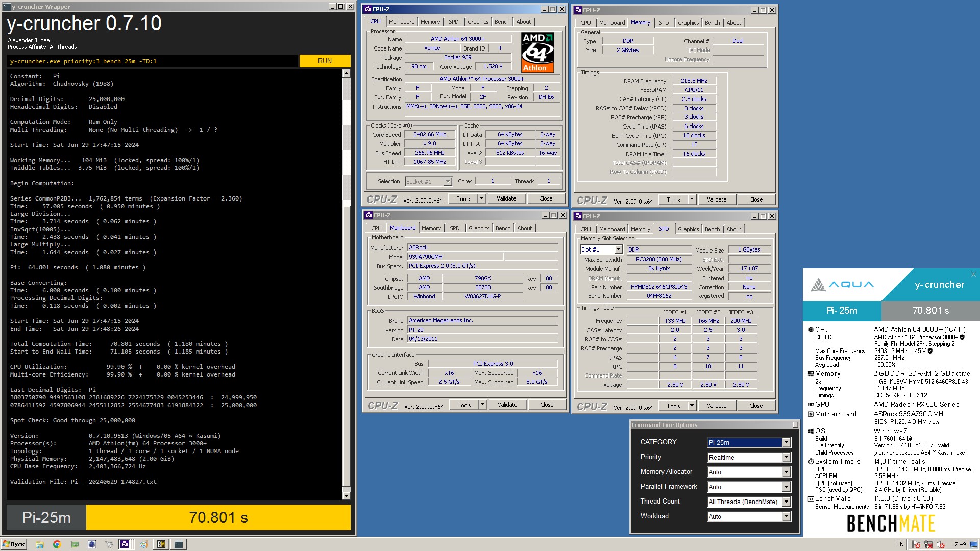The height and width of the screenshot is (551, 980).
Task: Click the Motherboard icon in BenchMate panel
Action: [x=811, y=414]
